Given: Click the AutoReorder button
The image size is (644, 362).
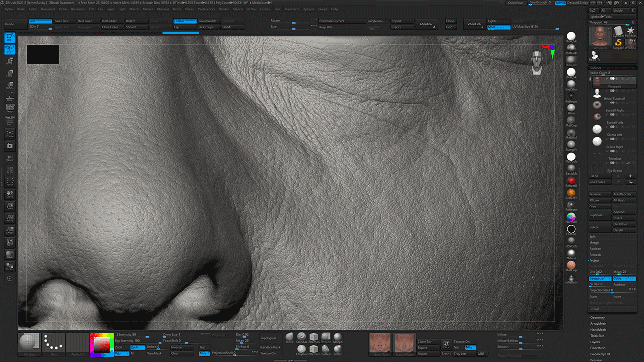Looking at the screenshot, I should (x=623, y=194).
